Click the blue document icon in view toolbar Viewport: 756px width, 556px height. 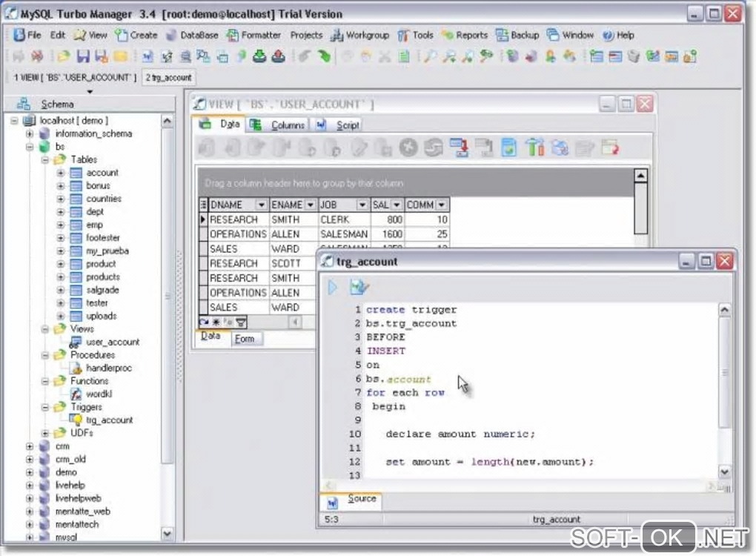(508, 148)
